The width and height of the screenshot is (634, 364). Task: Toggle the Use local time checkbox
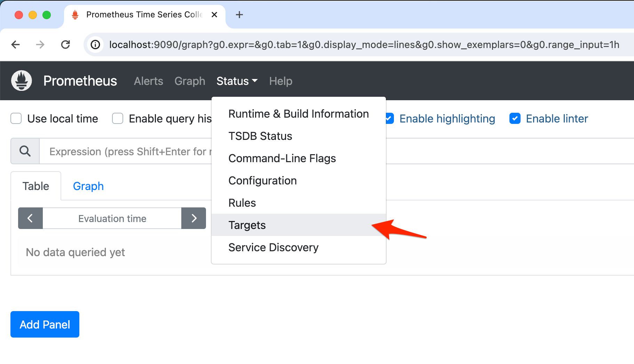coord(16,118)
